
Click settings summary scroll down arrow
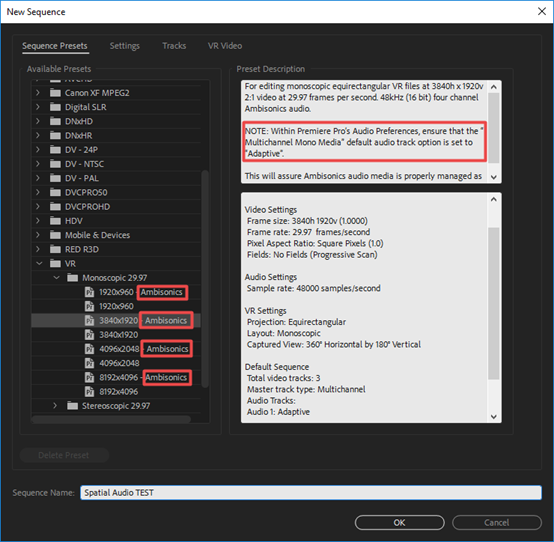point(494,417)
